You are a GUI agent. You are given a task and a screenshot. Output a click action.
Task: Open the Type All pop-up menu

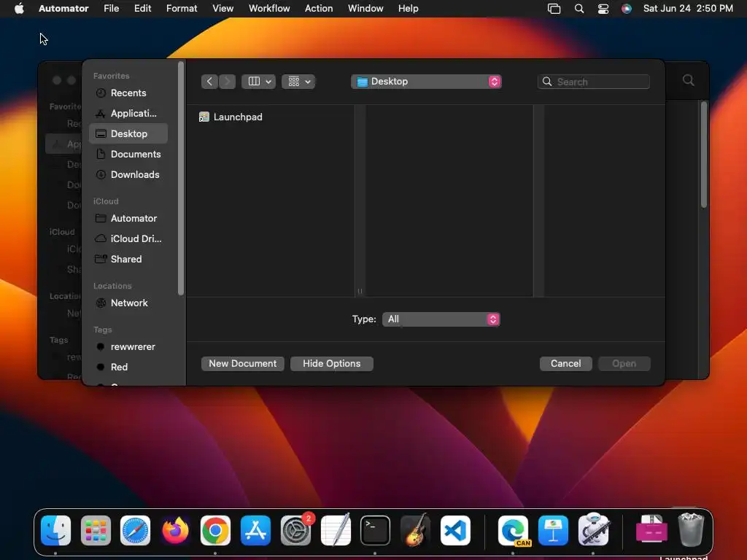point(441,319)
